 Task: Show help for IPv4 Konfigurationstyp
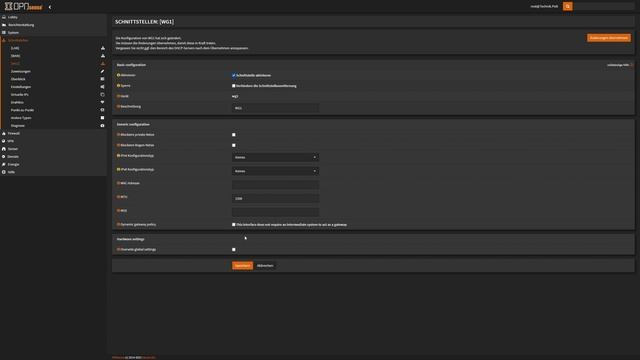[118, 156]
